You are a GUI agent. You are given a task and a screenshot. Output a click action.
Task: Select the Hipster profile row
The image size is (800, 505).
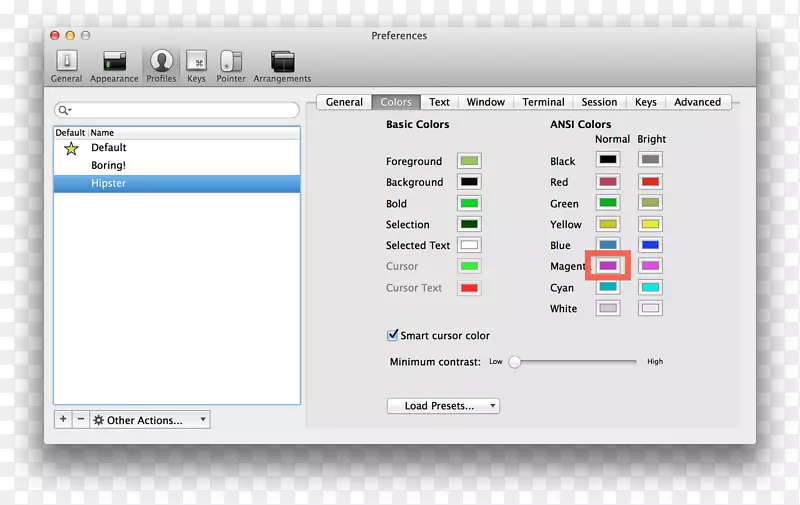tap(177, 184)
